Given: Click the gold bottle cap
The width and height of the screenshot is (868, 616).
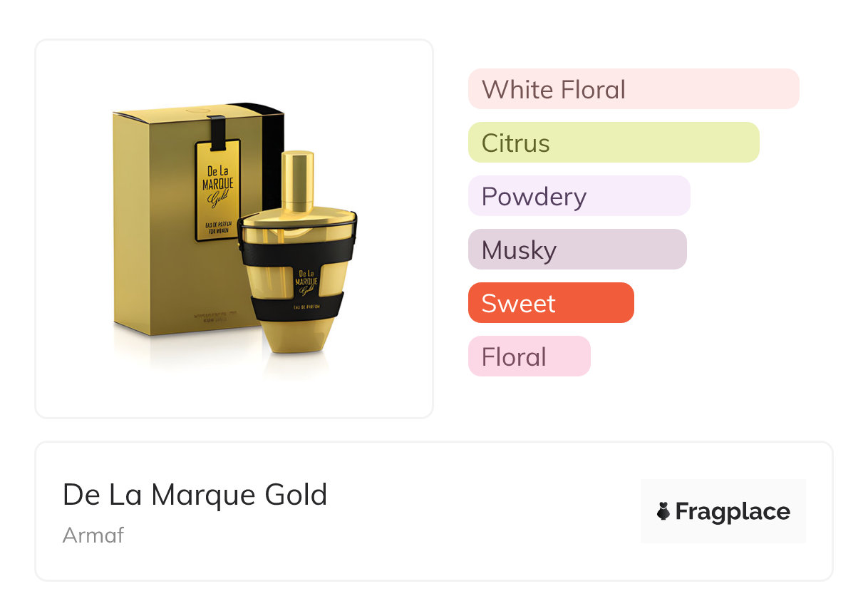Looking at the screenshot, I should point(298,180).
